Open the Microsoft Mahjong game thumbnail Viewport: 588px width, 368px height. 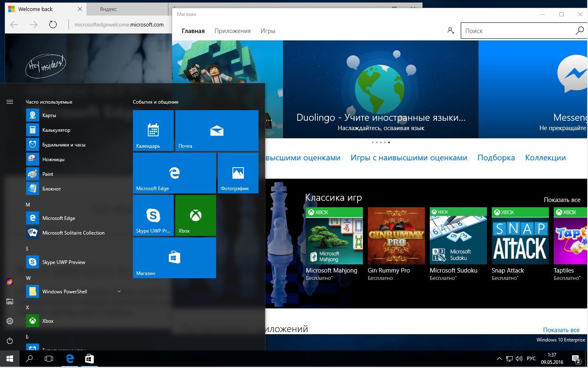pyautogui.click(x=334, y=236)
